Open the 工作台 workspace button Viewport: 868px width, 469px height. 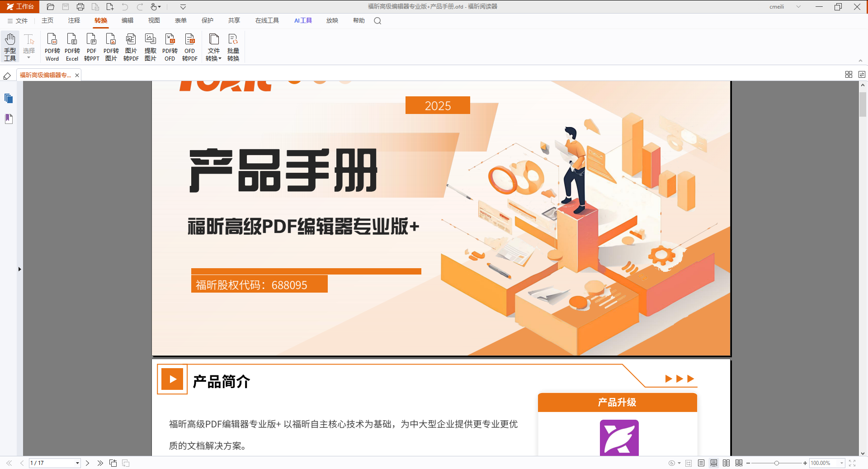[20, 7]
